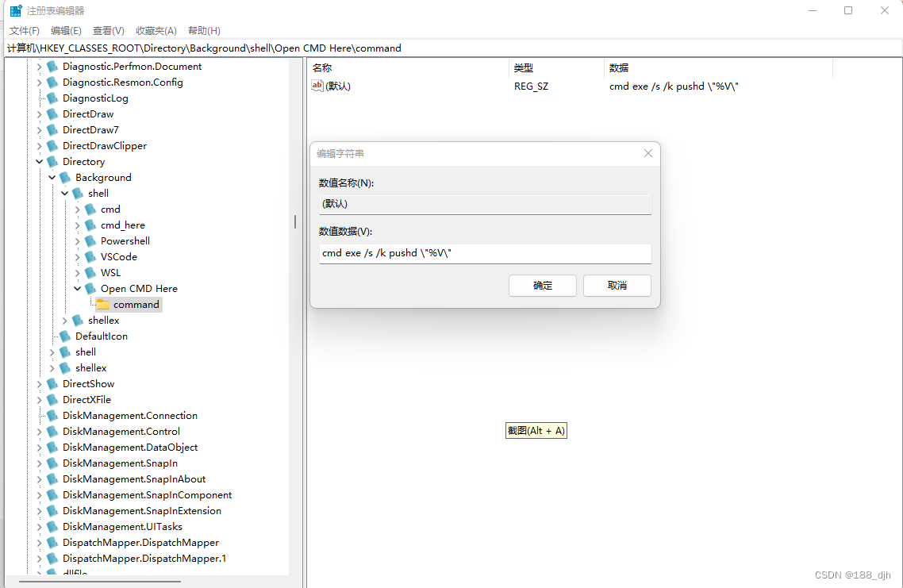Expand the WSL key
Image resolution: width=903 pixels, height=588 pixels.
click(77, 272)
